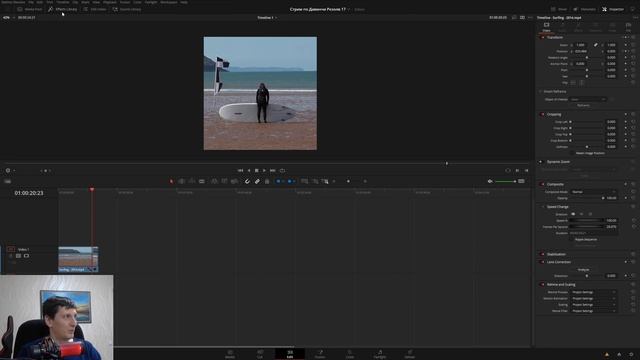Stop playback in the viewer
This screenshot has height=360, width=640.
[x=257, y=171]
